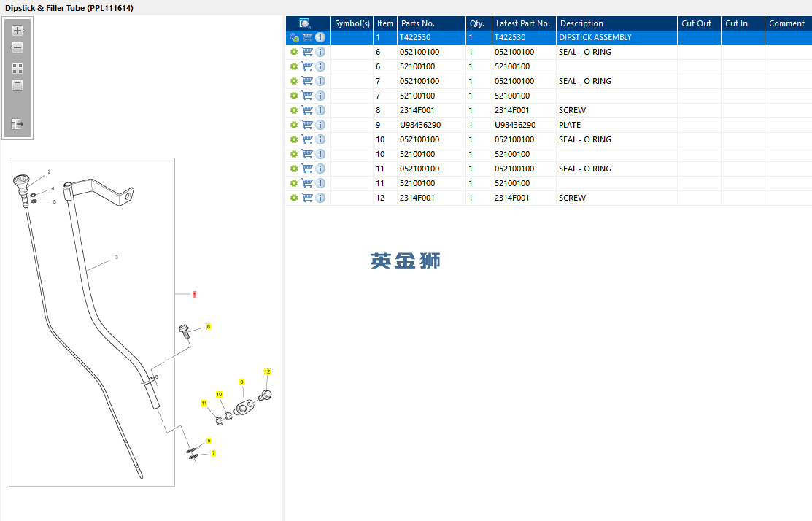812x521 pixels.
Task: Select item 12 parts number 2314F001
Action: (431, 198)
